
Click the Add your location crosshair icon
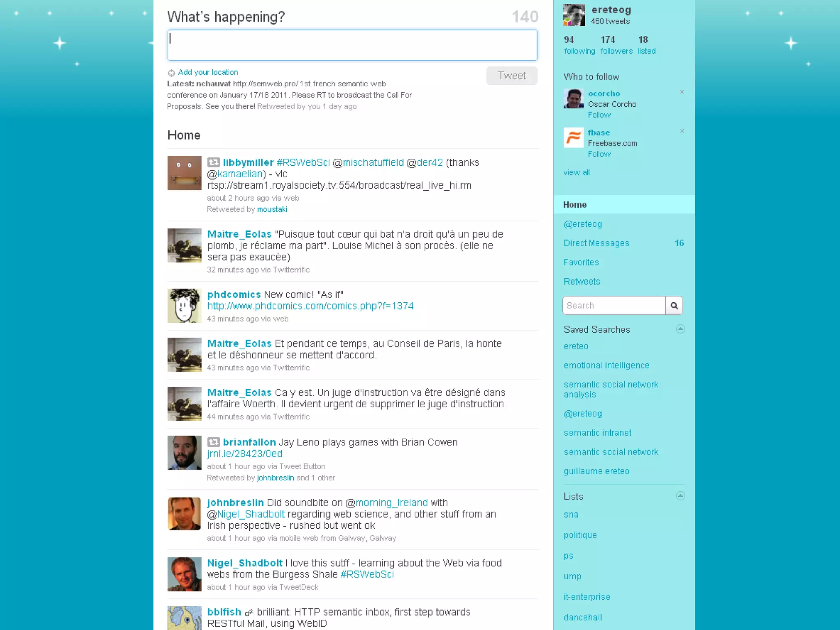click(171, 73)
